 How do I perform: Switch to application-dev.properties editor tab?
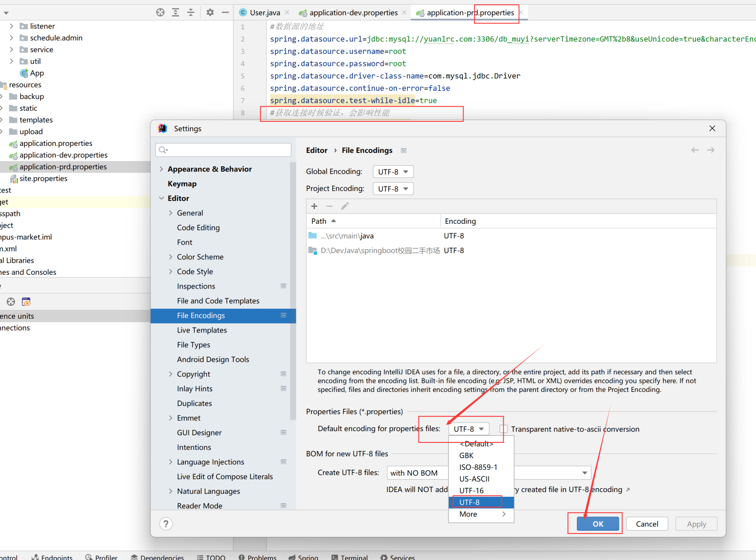(x=353, y=13)
